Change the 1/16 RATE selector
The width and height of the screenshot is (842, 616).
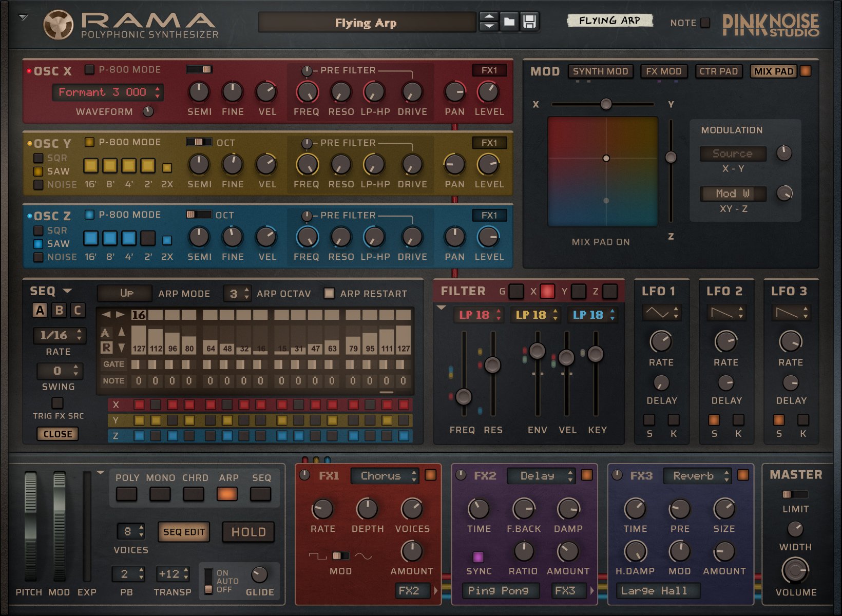(60, 335)
